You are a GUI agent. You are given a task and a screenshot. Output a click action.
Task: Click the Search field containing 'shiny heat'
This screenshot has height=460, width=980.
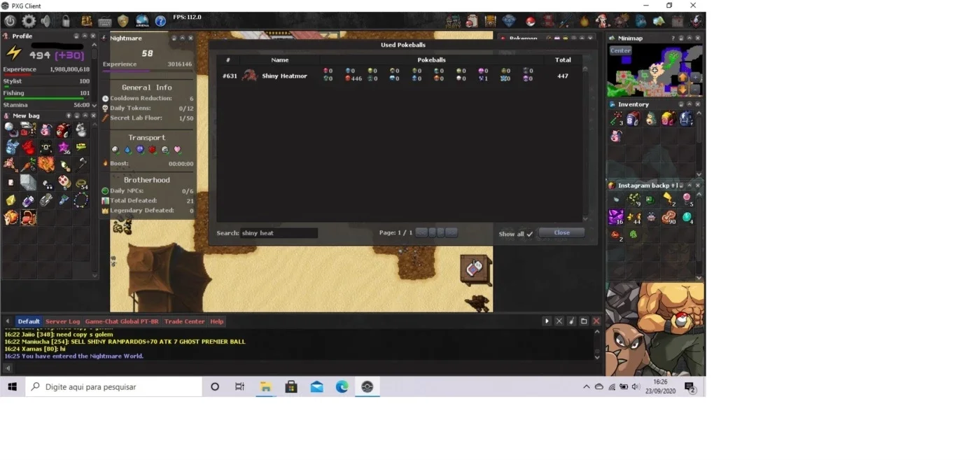pos(279,233)
